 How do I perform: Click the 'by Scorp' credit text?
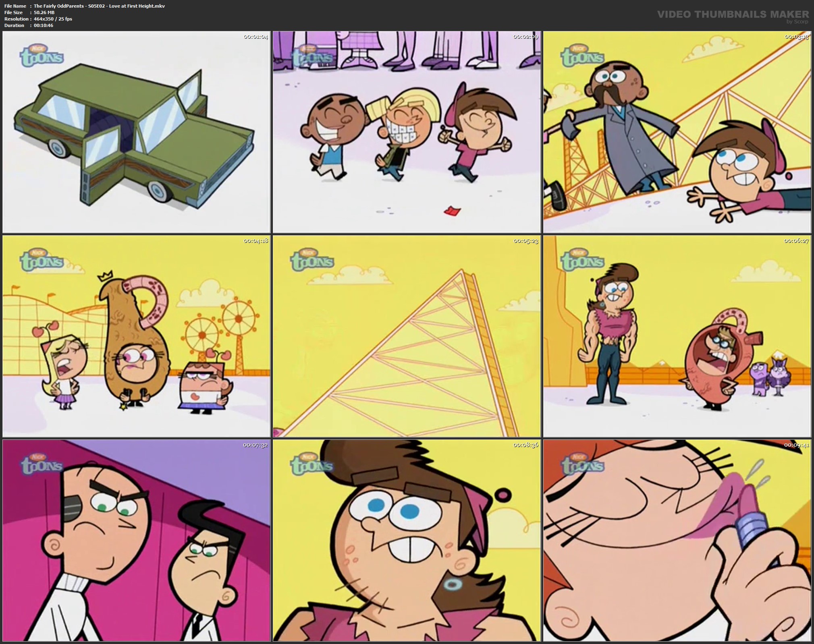pyautogui.click(x=797, y=22)
